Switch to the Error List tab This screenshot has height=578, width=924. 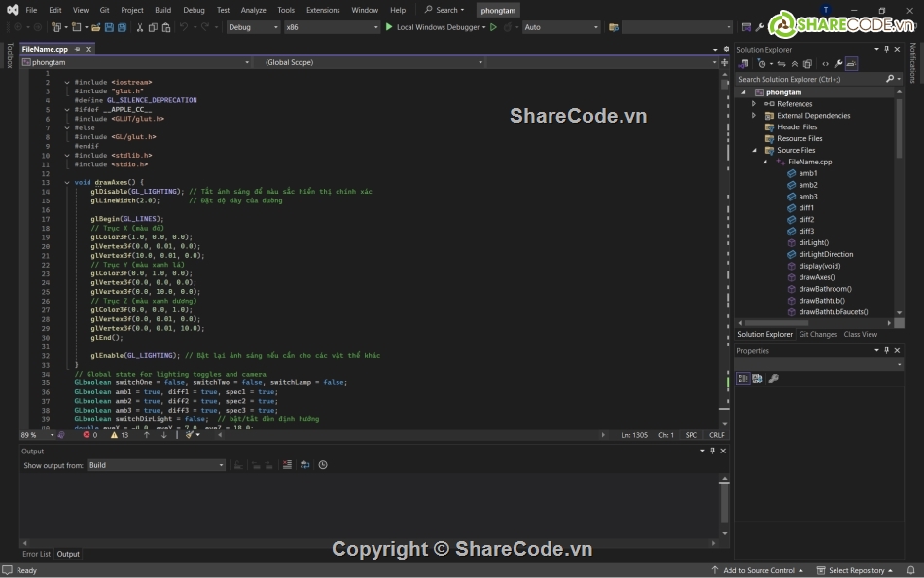37,554
